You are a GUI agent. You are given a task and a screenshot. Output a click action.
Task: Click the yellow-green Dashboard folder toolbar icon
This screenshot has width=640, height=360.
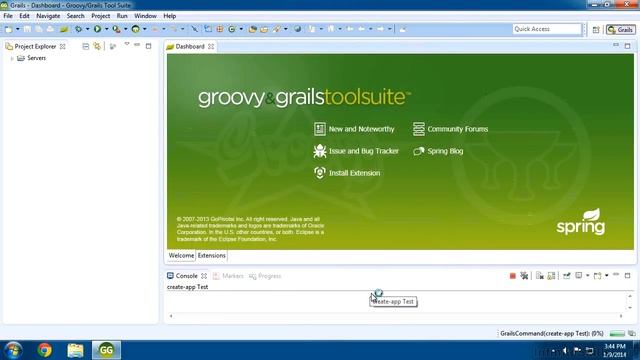[64, 29]
